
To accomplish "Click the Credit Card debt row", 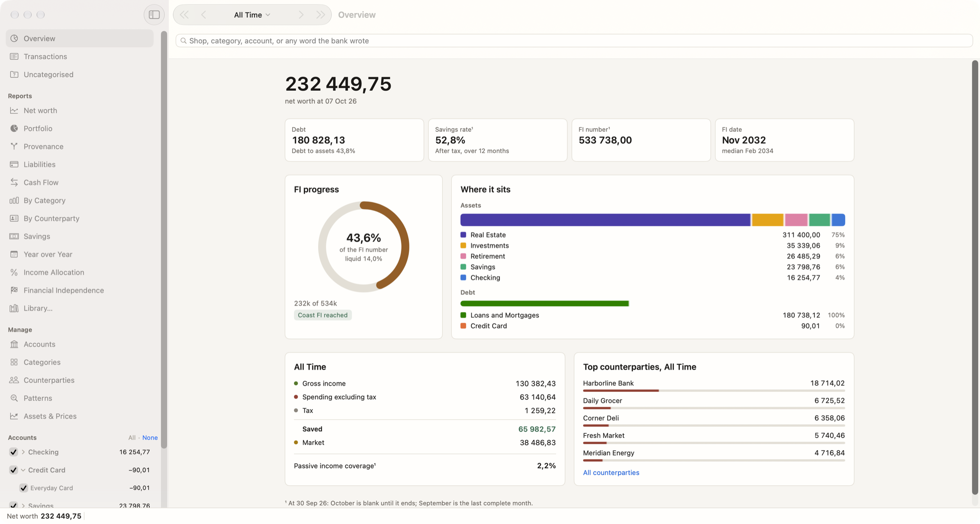I will point(652,326).
